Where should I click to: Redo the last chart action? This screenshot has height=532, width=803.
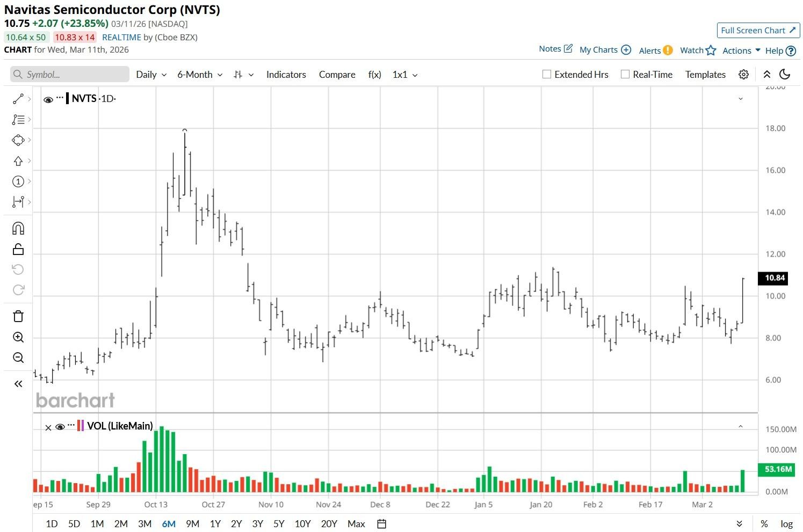click(18, 290)
